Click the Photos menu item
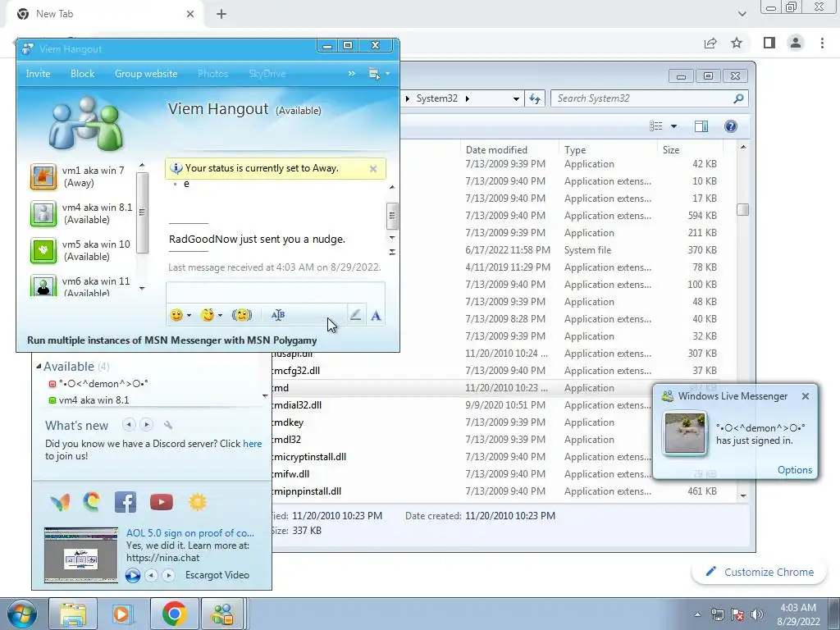 212,74
